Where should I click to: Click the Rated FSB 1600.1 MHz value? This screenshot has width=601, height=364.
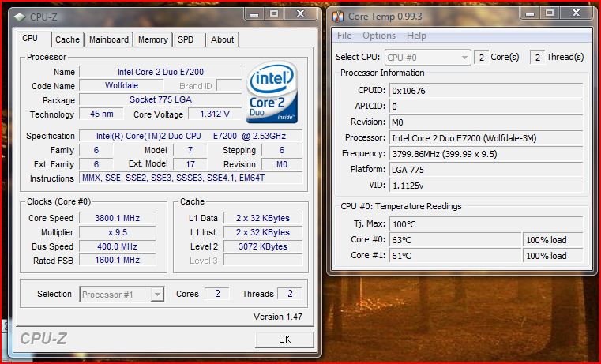coord(118,260)
